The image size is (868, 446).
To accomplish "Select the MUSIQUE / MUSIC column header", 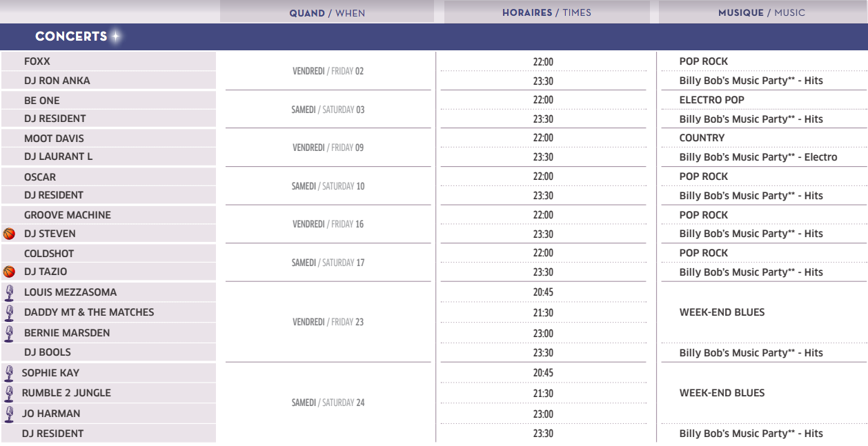I will point(762,12).
